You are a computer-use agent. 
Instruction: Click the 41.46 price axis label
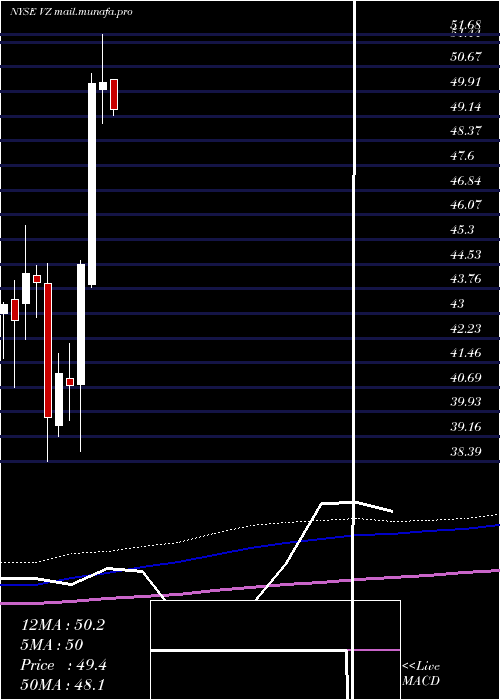pyautogui.click(x=466, y=353)
